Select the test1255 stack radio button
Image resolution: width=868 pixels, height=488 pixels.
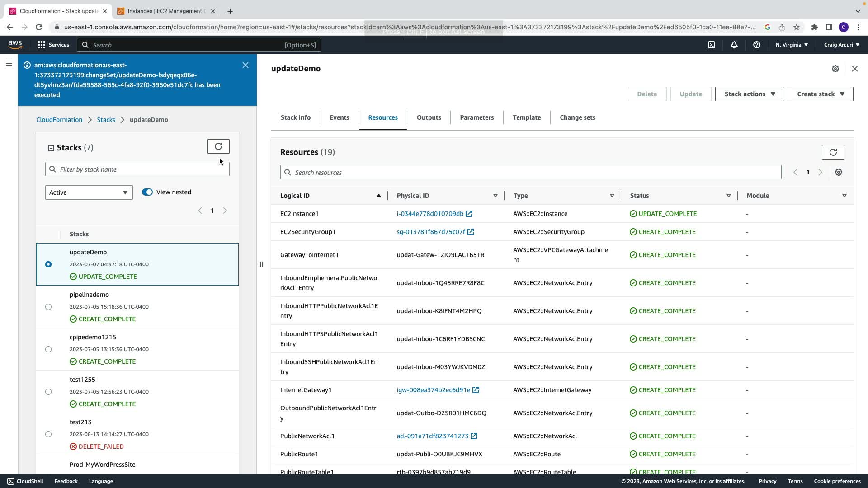tap(48, 392)
